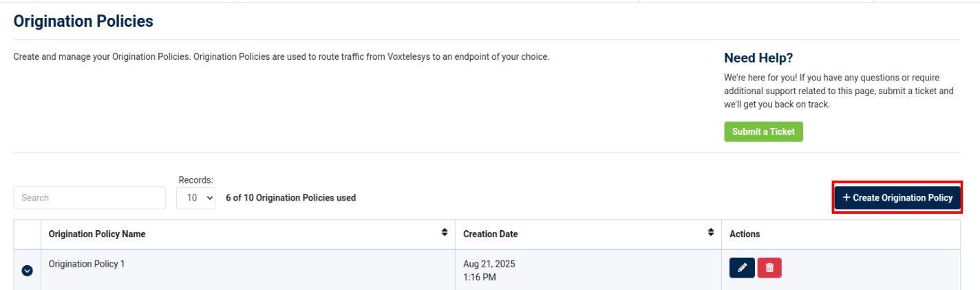Click sort arrows beside Origination Policy Name
This screenshot has width=980, height=290.
pos(445,233)
